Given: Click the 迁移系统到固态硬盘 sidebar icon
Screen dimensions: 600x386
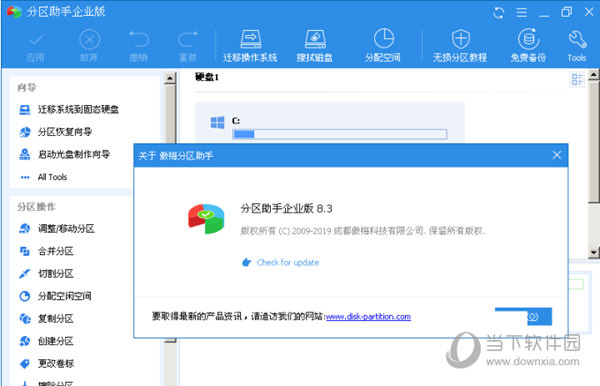Looking at the screenshot, I should pyautogui.click(x=25, y=110).
